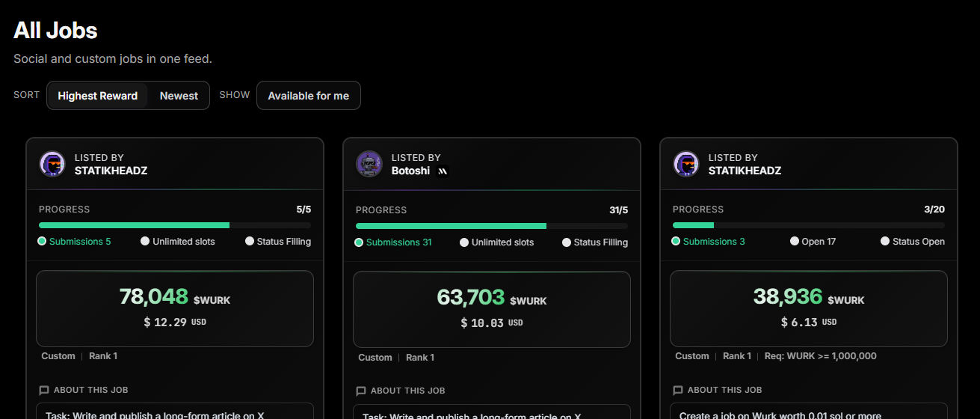
Task: Click the badge icon beside Botoshi name
Action: click(442, 171)
